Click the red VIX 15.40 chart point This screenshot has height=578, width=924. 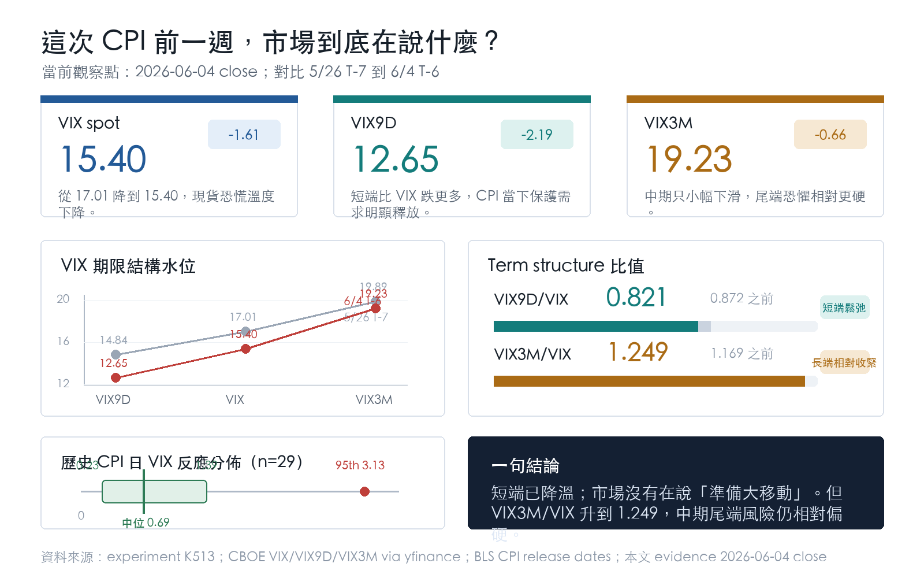tap(245, 349)
